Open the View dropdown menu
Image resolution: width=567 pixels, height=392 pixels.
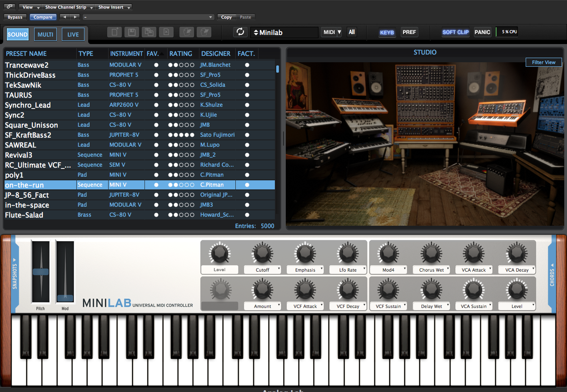pyautogui.click(x=30, y=7)
